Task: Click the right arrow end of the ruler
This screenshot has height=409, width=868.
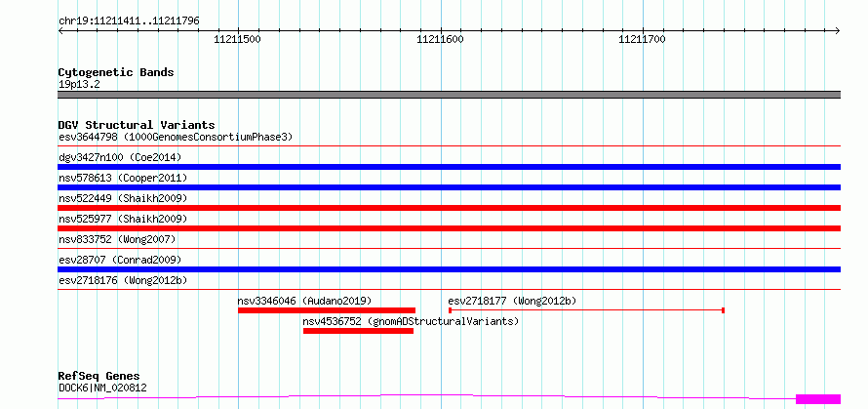Action: (x=838, y=30)
